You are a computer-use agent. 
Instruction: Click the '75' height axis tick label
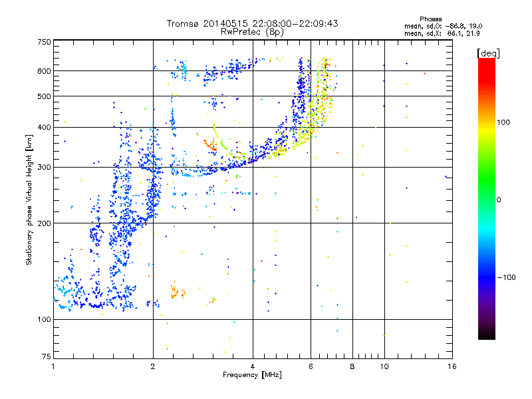click(x=47, y=356)
